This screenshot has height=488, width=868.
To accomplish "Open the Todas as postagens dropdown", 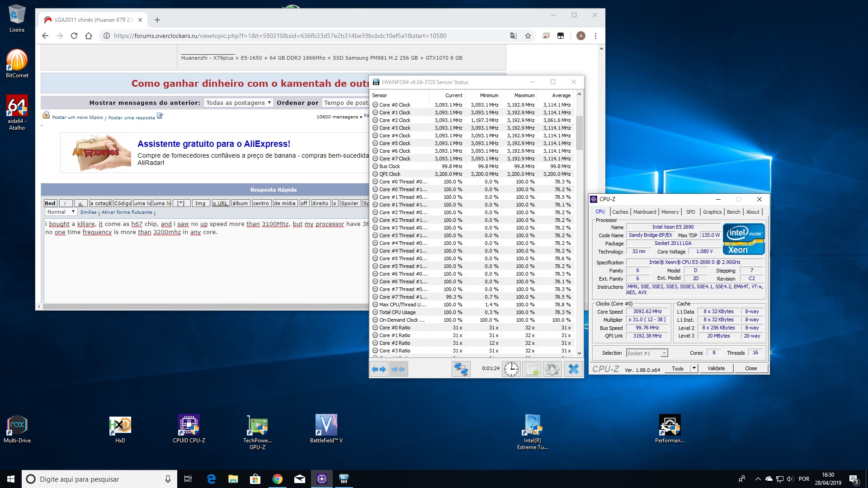I will (x=238, y=103).
